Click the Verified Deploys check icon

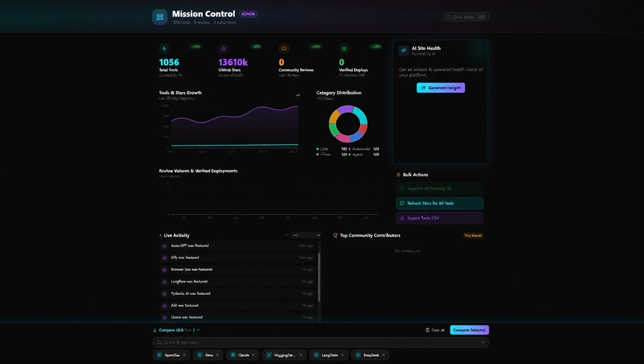344,48
